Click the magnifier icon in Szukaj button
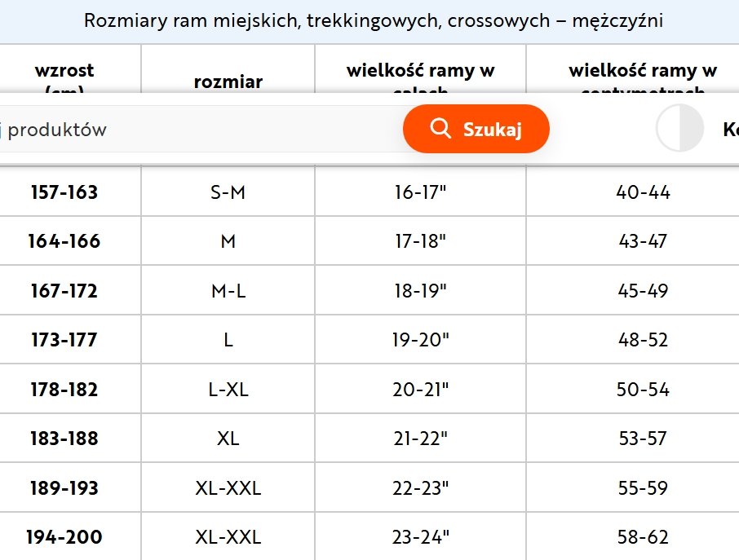This screenshot has width=739, height=560. (440, 129)
